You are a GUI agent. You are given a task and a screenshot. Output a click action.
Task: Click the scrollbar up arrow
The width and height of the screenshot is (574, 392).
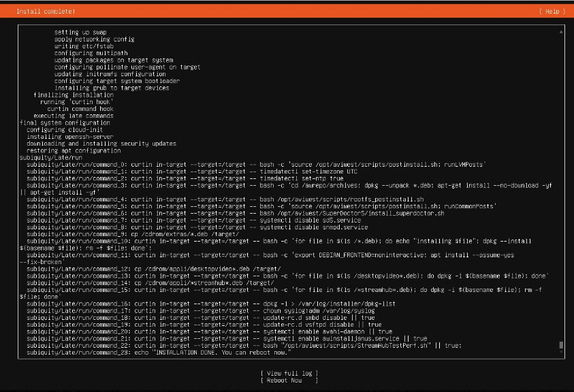562,32
